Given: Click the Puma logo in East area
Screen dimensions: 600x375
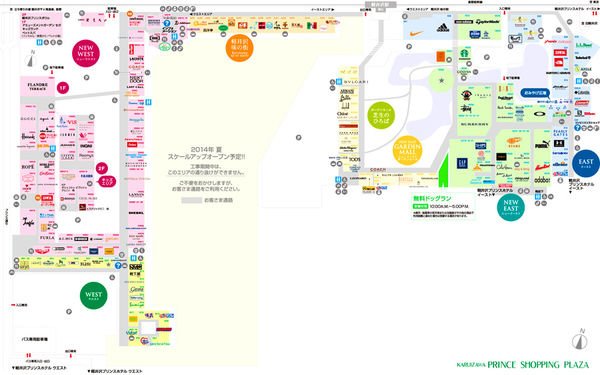Looking at the screenshot, I should [x=542, y=145].
